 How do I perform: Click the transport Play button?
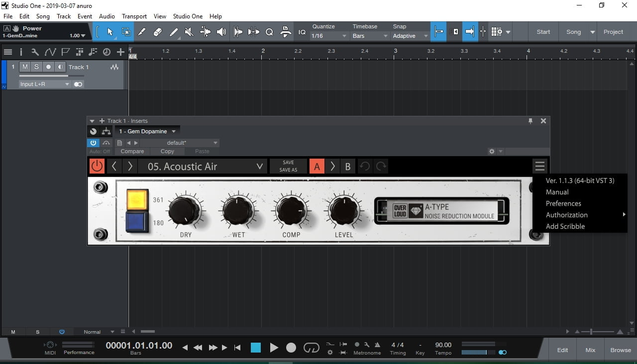point(274,348)
